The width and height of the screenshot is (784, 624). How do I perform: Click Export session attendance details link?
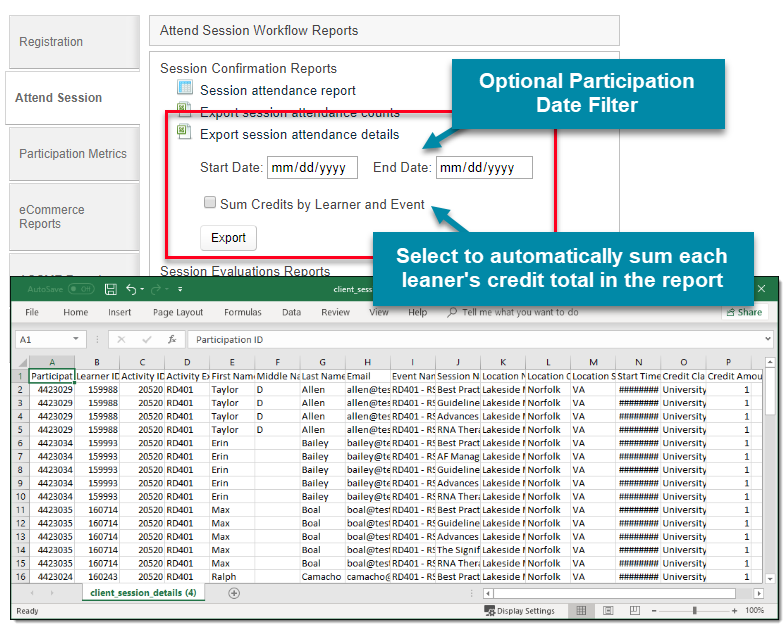300,134
